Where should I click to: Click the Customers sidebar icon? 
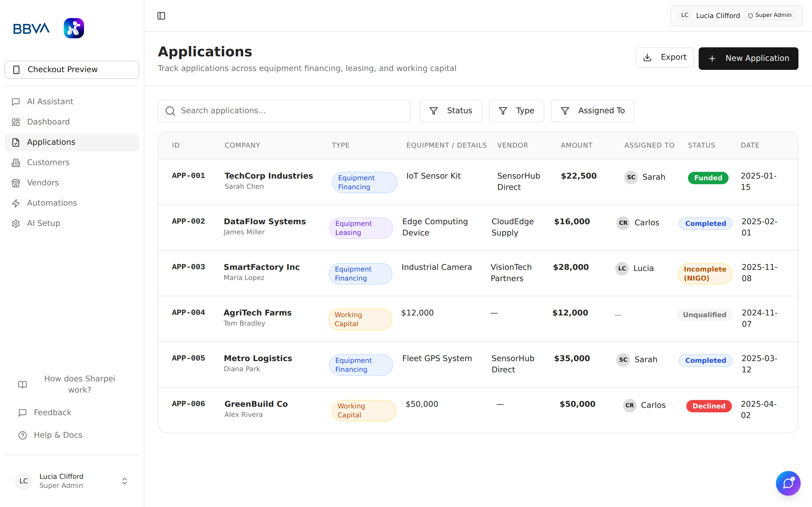click(x=16, y=163)
